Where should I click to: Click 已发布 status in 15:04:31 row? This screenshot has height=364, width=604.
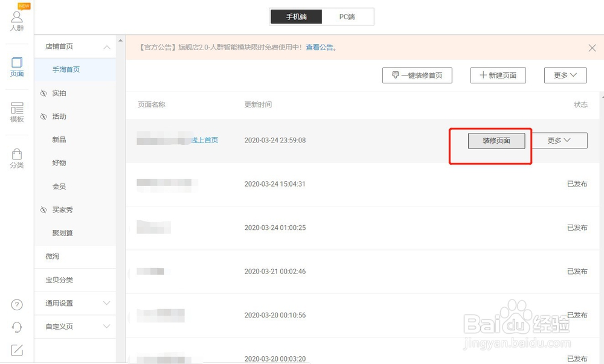577,184
